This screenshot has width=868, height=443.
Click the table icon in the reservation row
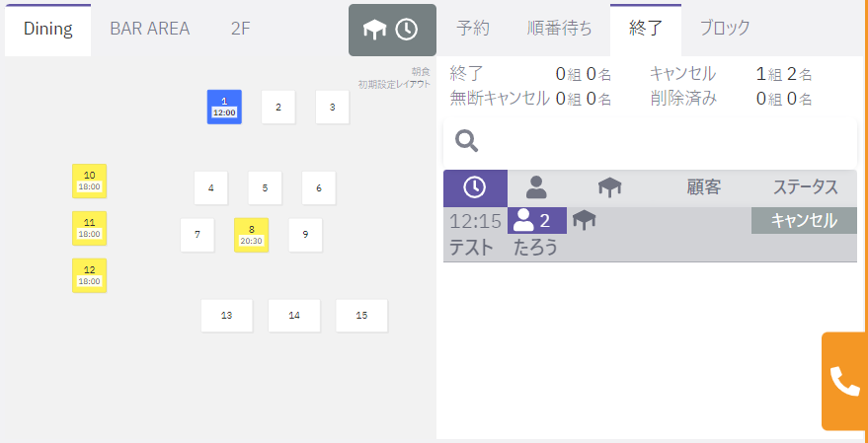pos(585,220)
